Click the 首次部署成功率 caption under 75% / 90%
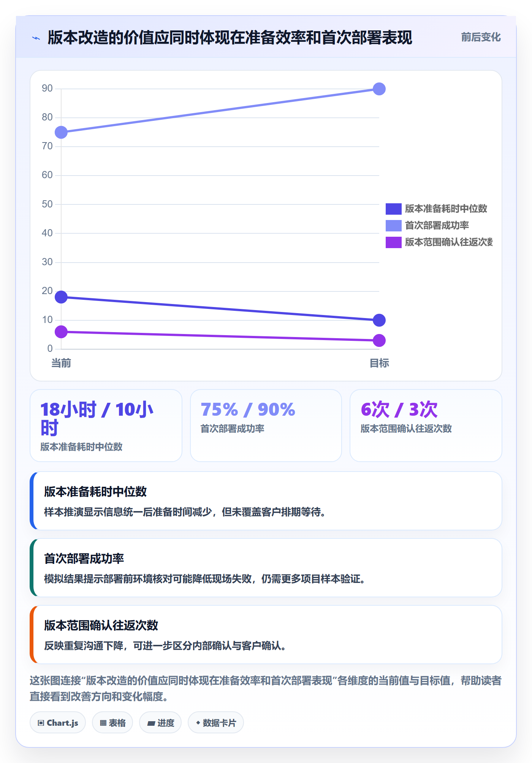Screen dimensions: 532x763 point(233,429)
